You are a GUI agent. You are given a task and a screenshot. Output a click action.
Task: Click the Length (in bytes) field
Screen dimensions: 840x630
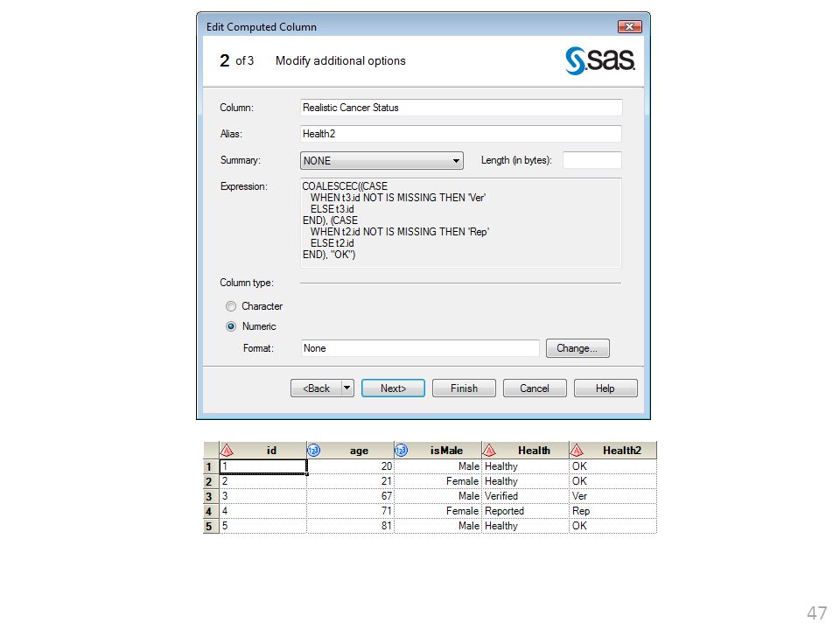[592, 160]
